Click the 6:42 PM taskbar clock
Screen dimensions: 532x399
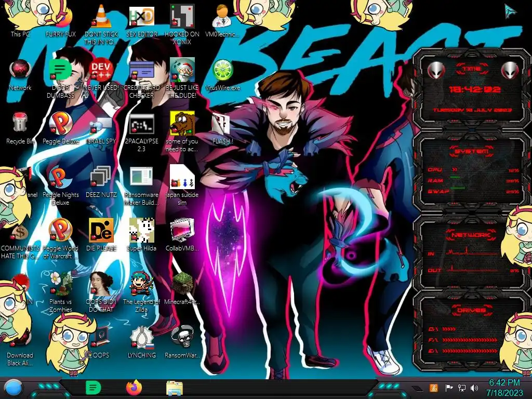click(x=504, y=388)
